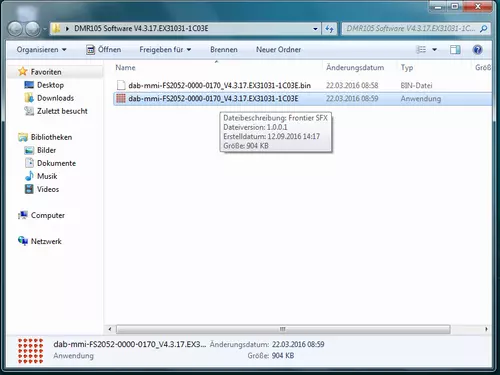Screen dimensions: 500x375
Task: Select Bibliotheken in navigation pane
Action: click(x=51, y=137)
